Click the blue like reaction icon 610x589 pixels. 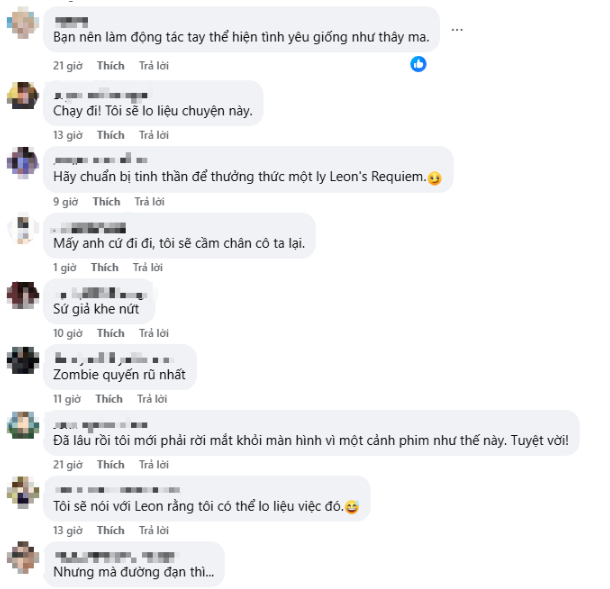(x=419, y=64)
